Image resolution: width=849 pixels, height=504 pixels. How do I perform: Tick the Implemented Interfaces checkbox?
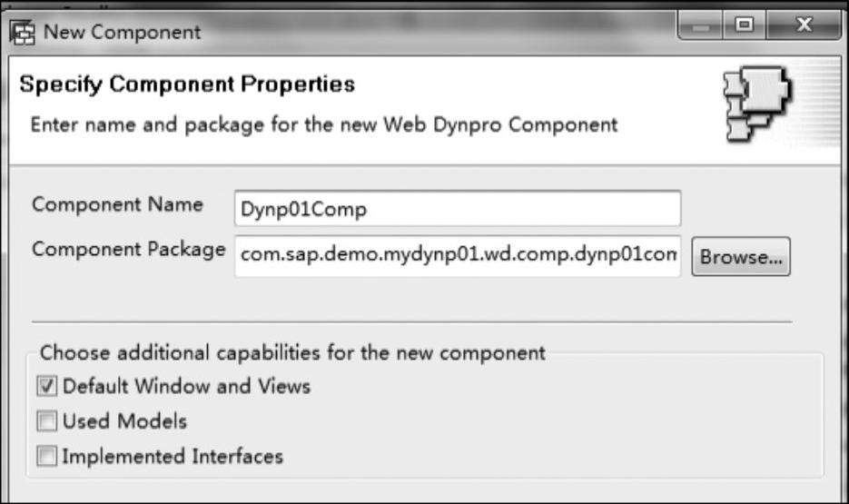tap(46, 456)
